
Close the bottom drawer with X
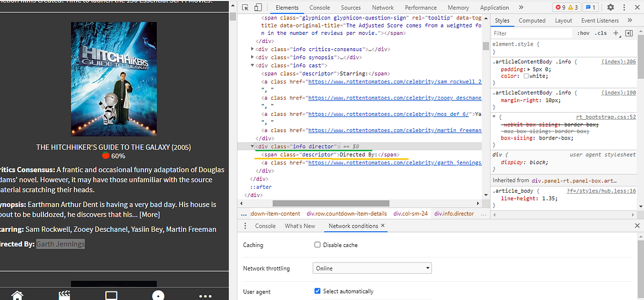click(637, 226)
